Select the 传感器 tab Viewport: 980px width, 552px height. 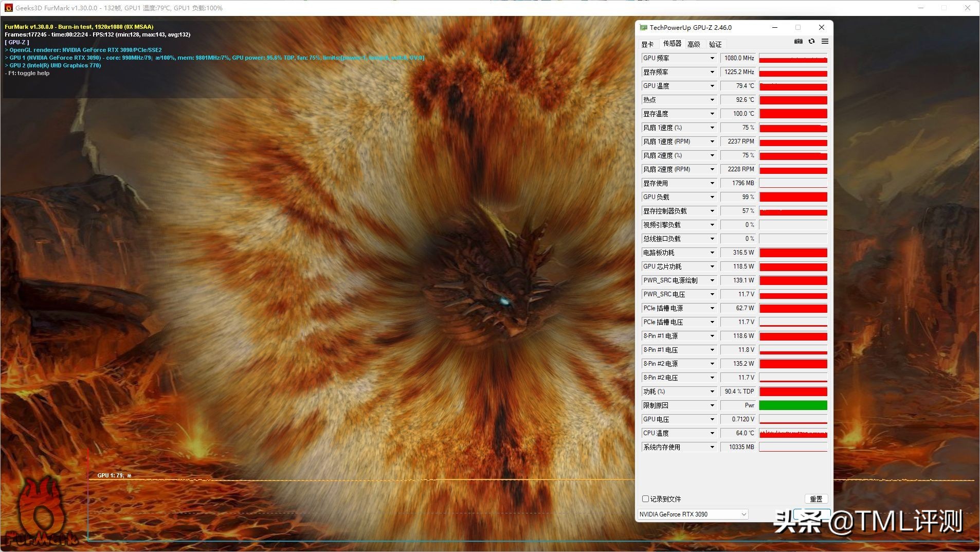(x=672, y=44)
